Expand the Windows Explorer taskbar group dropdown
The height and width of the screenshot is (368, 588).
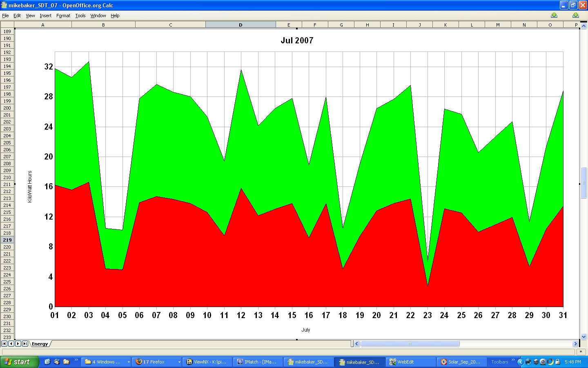coord(129,362)
